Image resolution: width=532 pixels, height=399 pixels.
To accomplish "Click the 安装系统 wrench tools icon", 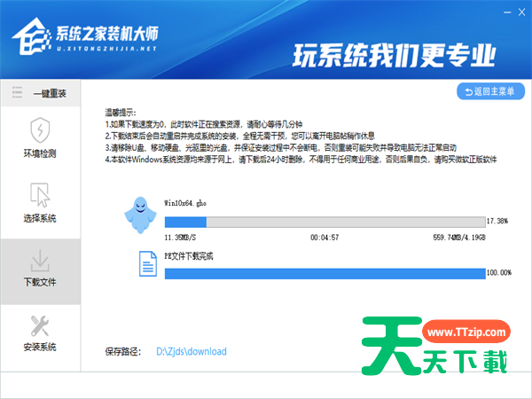I will 40,324.
